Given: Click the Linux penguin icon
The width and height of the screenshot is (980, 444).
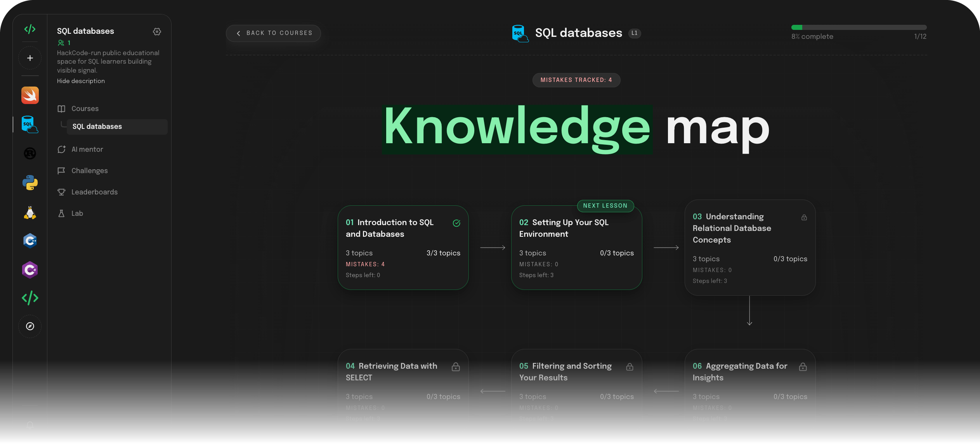Looking at the screenshot, I should tap(30, 212).
